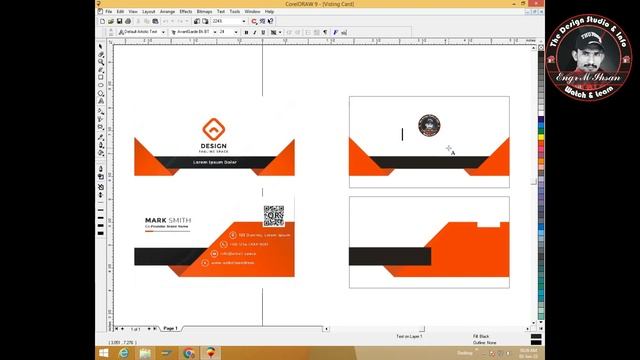Open the Effects menu

tap(186, 11)
